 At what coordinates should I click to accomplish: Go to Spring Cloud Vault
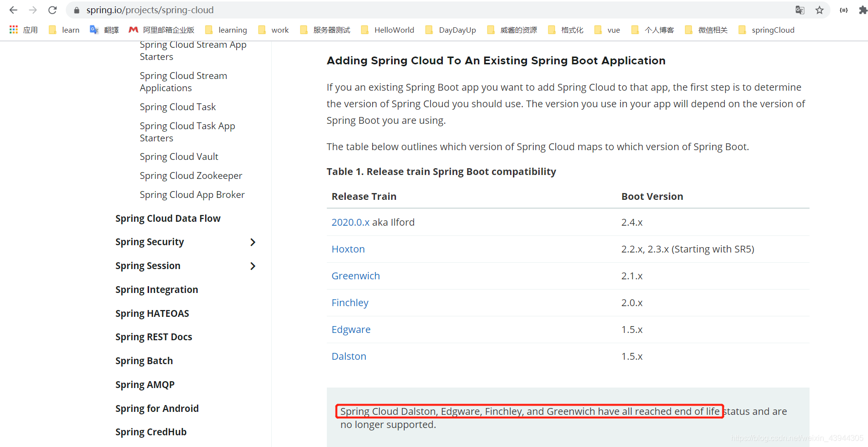click(x=179, y=156)
